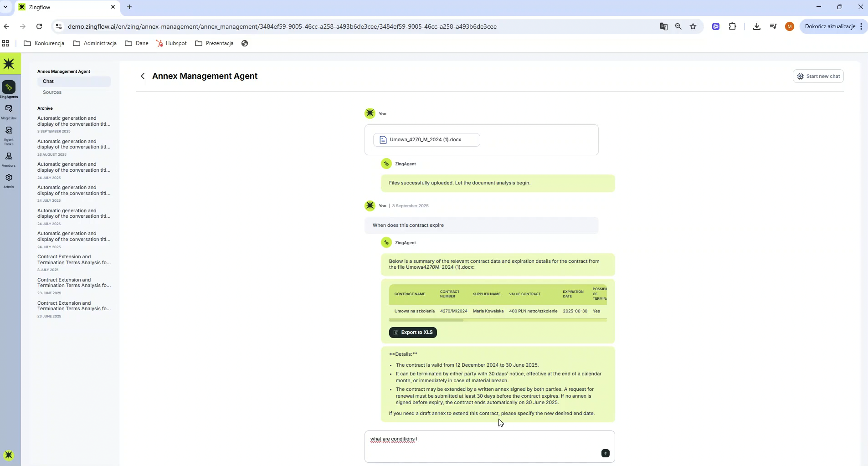Screen dimensions: 868x466
Task: Open browser Extensions puzzle icon
Action: 732,26
